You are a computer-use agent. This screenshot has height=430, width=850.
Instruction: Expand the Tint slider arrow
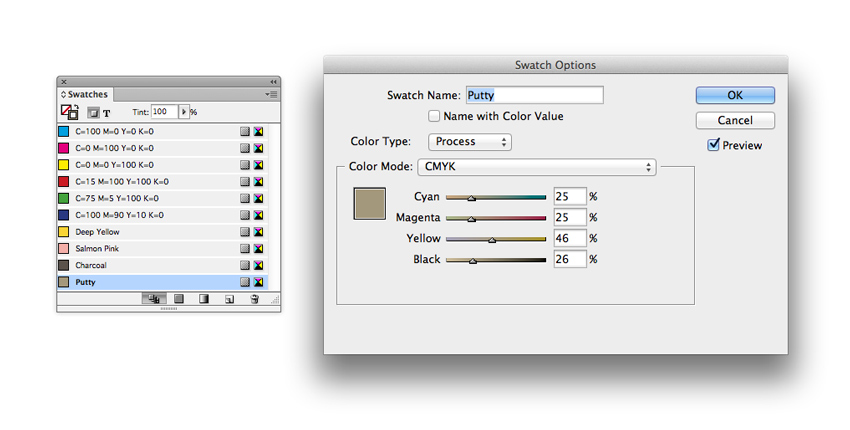184,112
